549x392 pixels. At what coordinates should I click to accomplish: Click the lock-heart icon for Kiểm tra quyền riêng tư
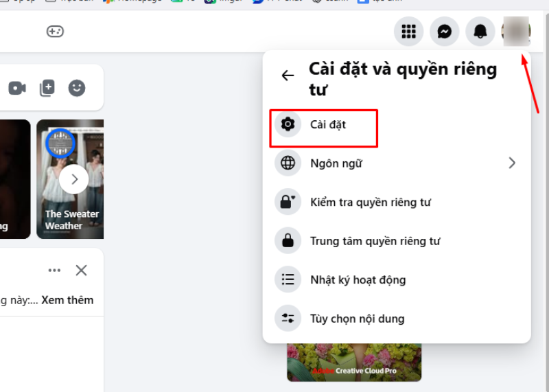click(x=288, y=202)
